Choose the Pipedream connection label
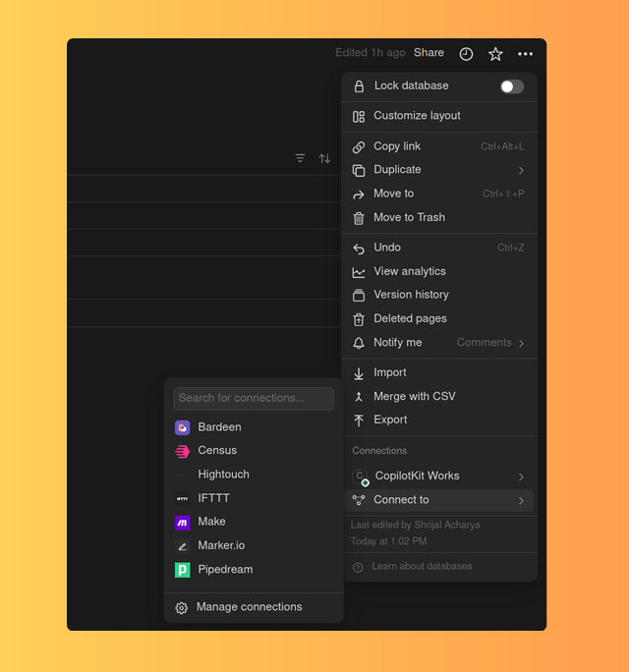This screenshot has height=672, width=629. pyautogui.click(x=225, y=570)
